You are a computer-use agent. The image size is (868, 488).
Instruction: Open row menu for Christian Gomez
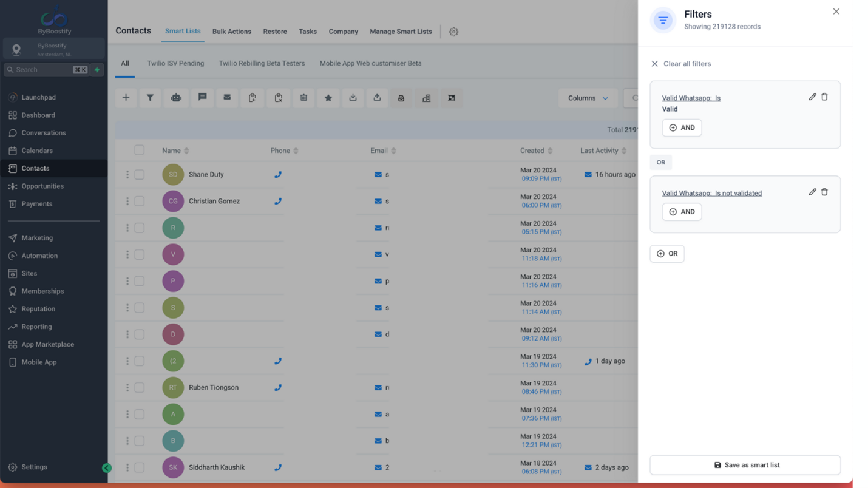tap(127, 202)
